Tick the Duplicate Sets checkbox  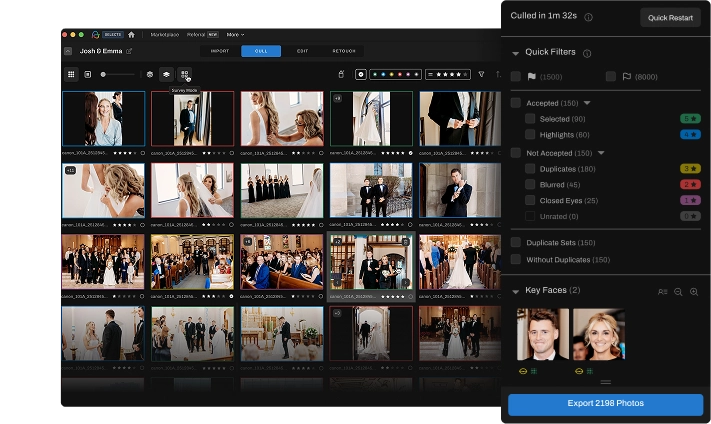point(516,243)
